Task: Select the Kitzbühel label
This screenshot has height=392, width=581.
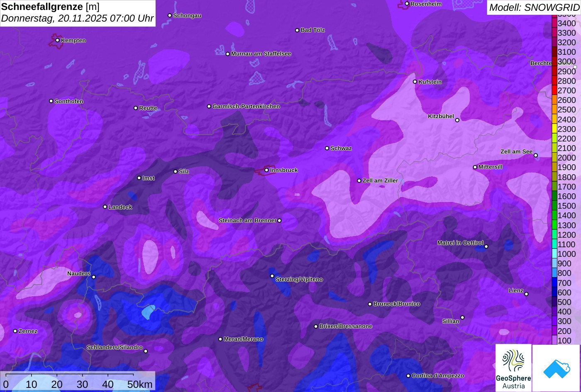Action: coord(441,116)
